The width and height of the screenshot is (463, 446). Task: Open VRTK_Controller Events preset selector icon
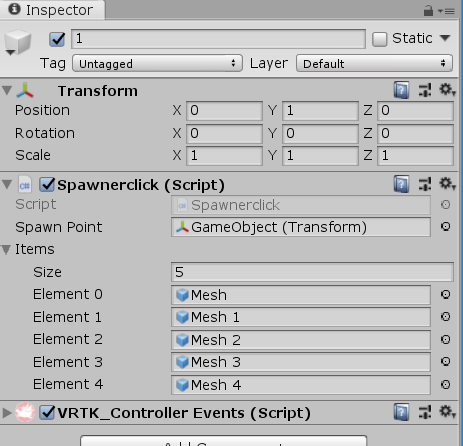pos(425,412)
